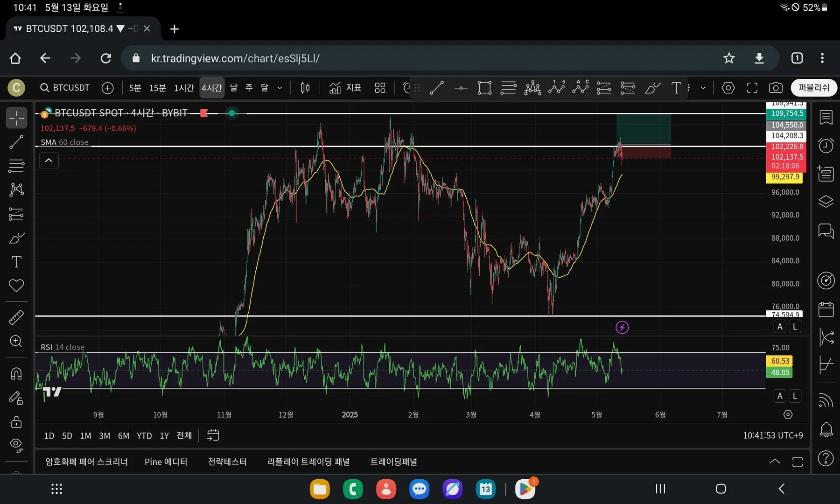The width and height of the screenshot is (840, 504).
Task: Toggle auto scale 'A' on price axis
Action: tap(780, 327)
